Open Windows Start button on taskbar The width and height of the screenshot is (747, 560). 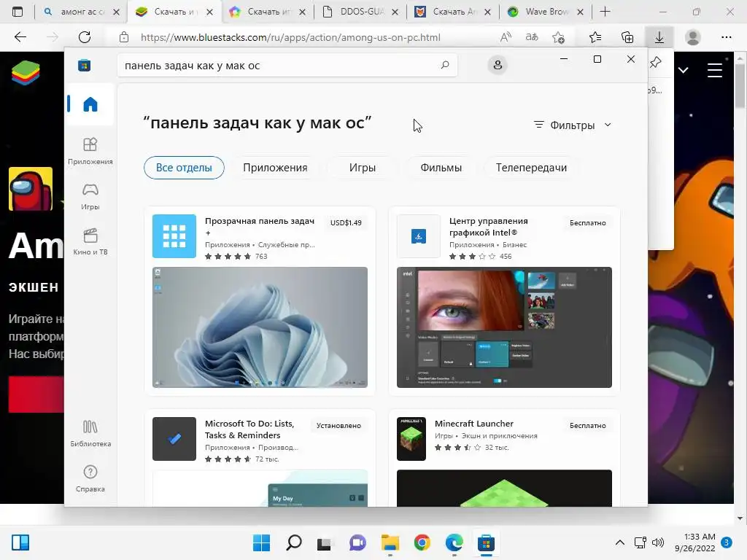coord(261,542)
